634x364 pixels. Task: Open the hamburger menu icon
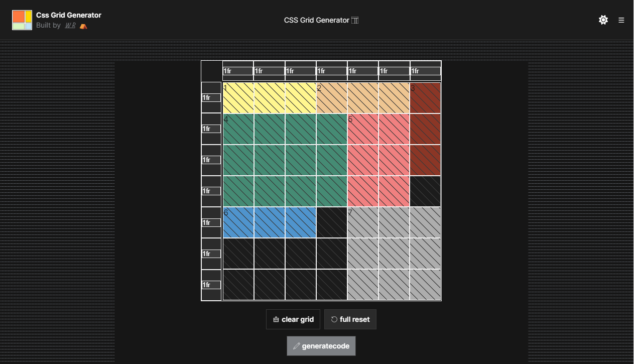pyautogui.click(x=621, y=20)
